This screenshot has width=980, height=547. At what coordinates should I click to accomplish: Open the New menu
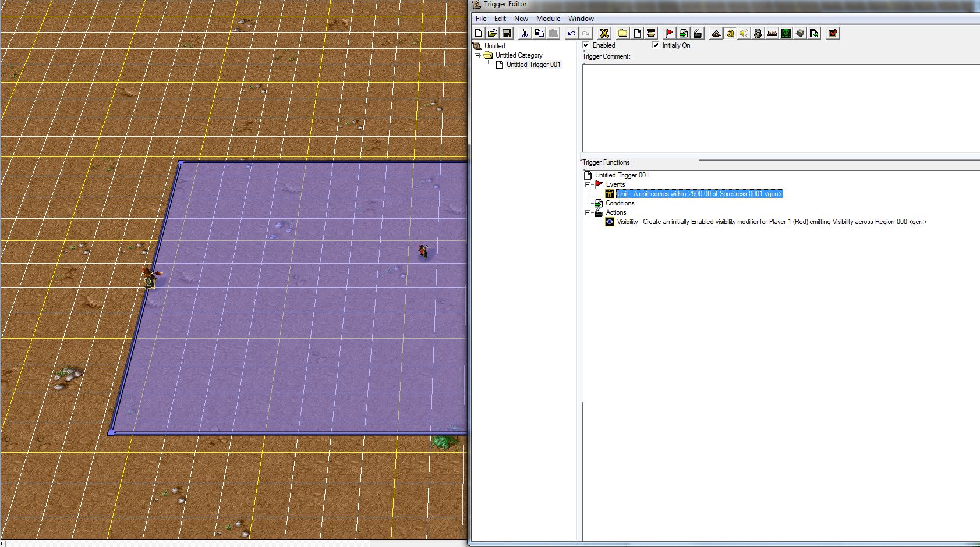pyautogui.click(x=521, y=19)
